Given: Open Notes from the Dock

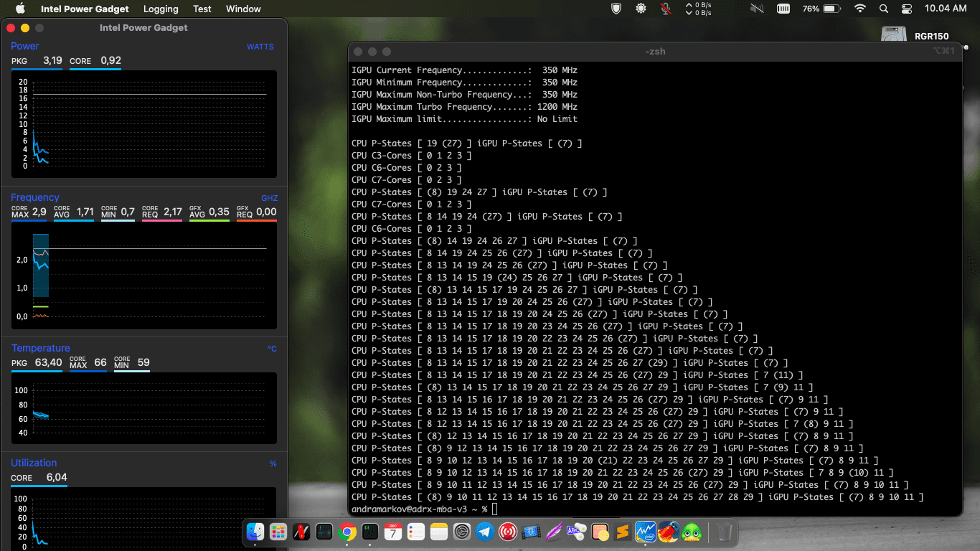Looking at the screenshot, I should (439, 532).
